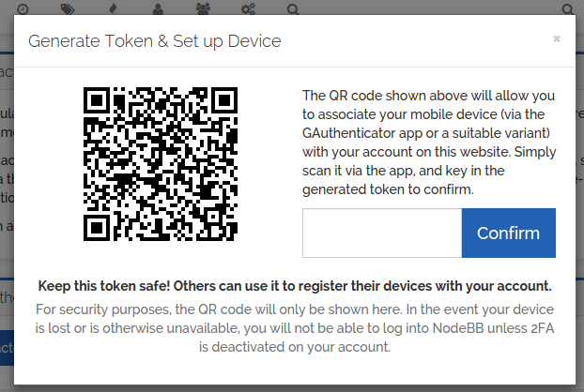Screen dimensions: 584x392
Task: Click the search icon at far right
Action: (567, 8)
